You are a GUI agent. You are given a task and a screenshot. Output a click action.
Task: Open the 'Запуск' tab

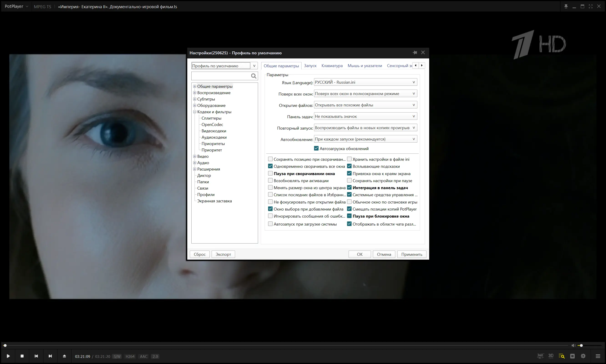point(310,66)
